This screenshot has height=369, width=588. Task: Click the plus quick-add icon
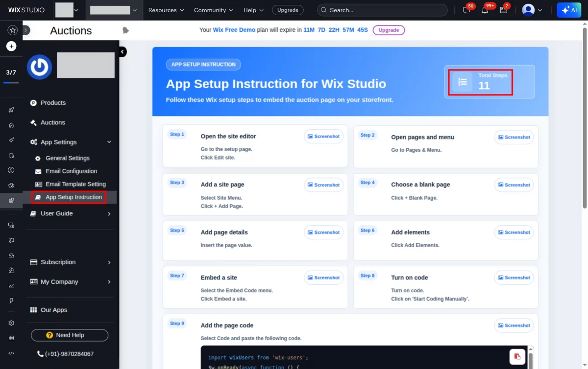(x=11, y=46)
